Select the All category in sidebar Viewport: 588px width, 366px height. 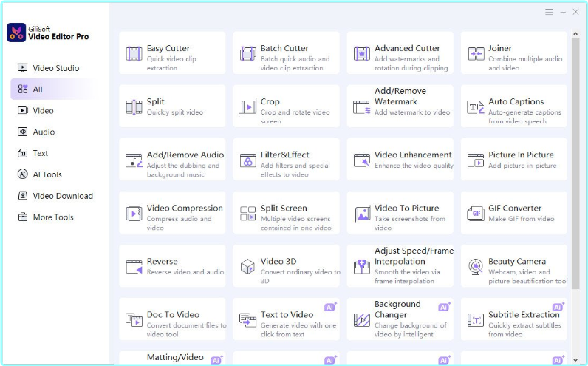(x=52, y=89)
